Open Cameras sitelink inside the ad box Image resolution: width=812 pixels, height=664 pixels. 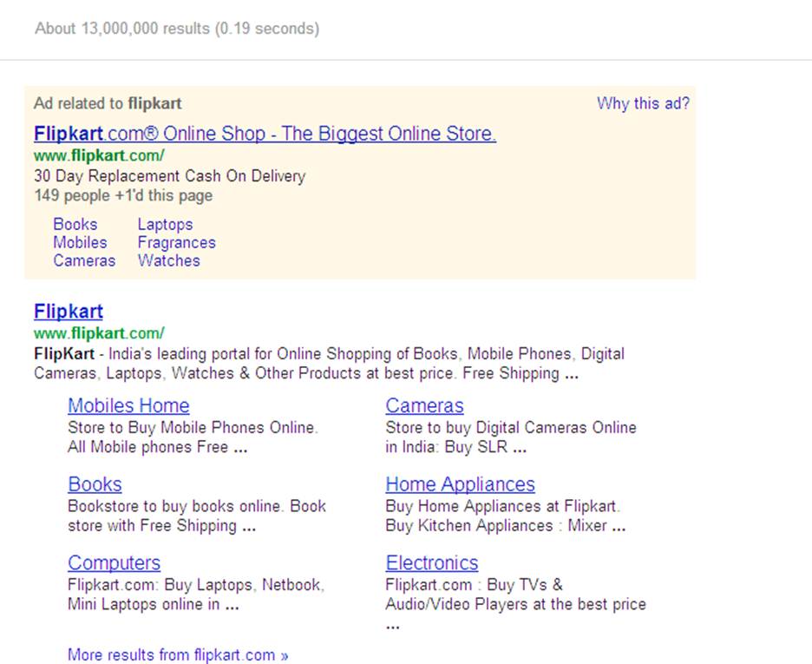pos(84,260)
